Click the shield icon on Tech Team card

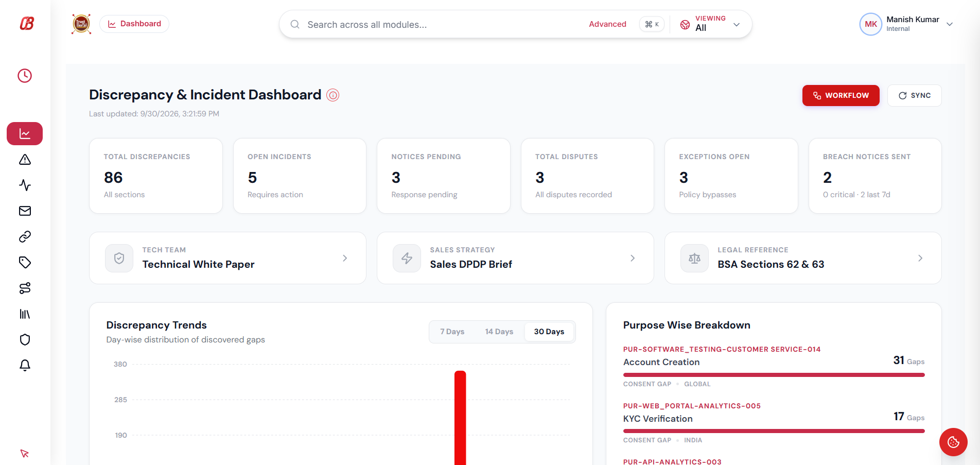coord(119,258)
